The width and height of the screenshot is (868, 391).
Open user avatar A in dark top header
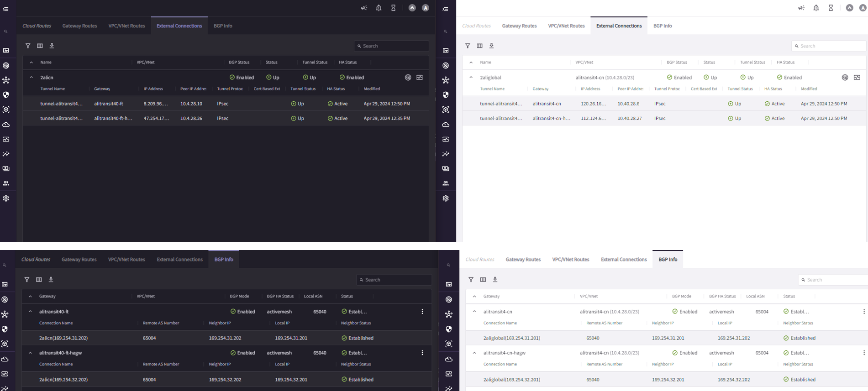tap(426, 8)
